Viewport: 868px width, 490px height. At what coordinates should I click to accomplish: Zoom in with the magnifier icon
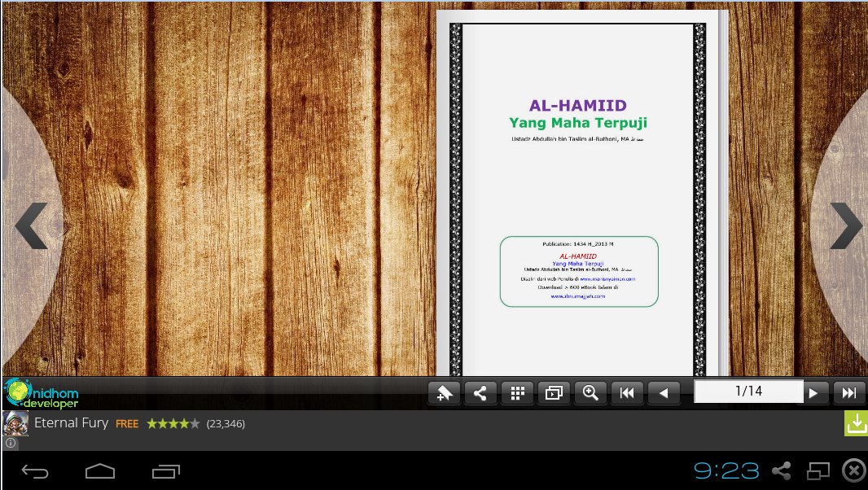pos(590,393)
